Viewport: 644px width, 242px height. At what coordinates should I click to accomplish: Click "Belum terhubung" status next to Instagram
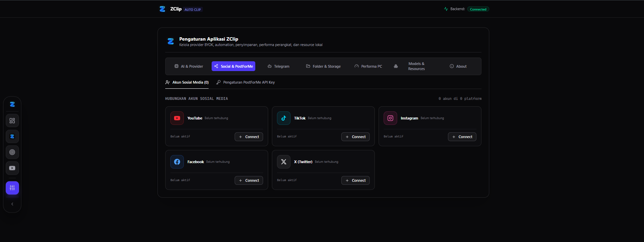click(432, 118)
